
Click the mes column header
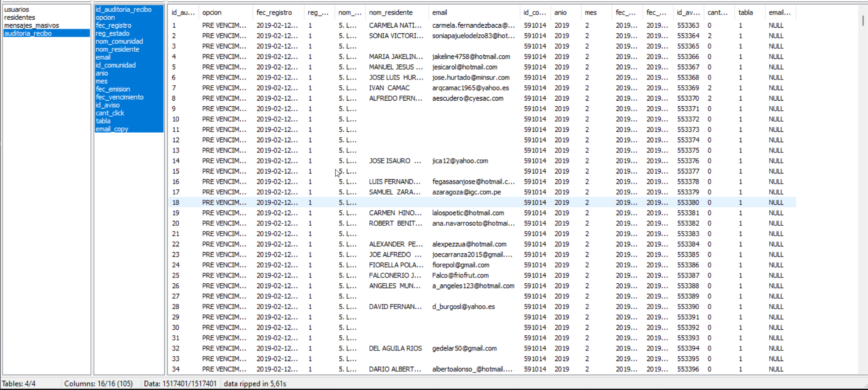591,12
